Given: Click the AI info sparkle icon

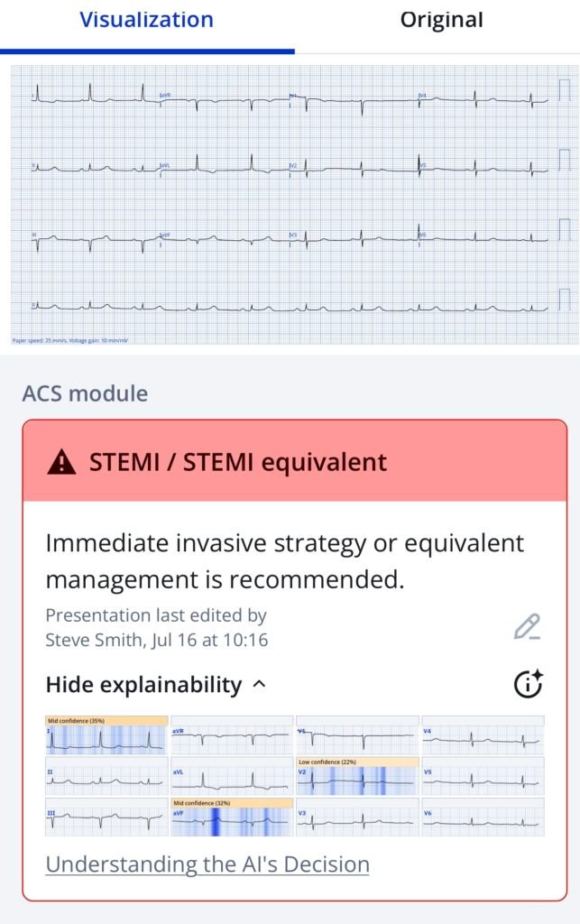Looking at the screenshot, I should (528, 685).
